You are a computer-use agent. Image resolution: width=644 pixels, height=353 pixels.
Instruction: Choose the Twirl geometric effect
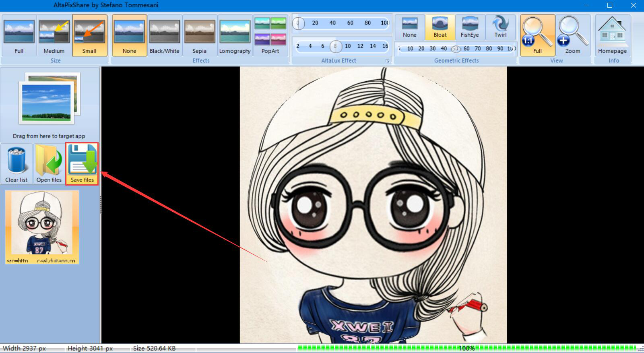click(500, 27)
